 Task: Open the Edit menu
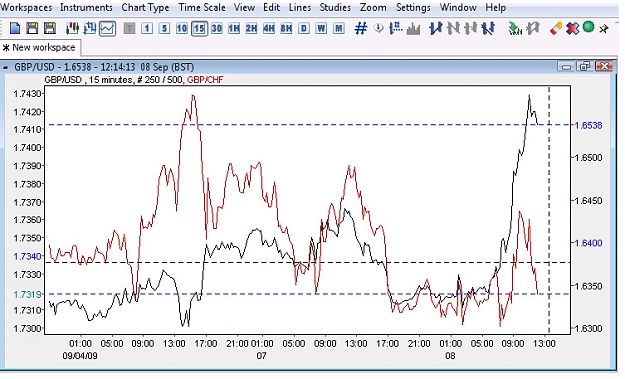(x=271, y=8)
